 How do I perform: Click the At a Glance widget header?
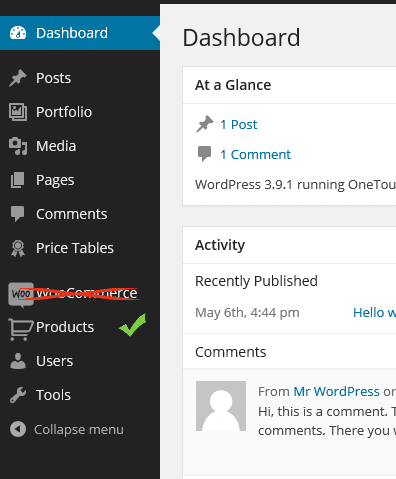289,85
